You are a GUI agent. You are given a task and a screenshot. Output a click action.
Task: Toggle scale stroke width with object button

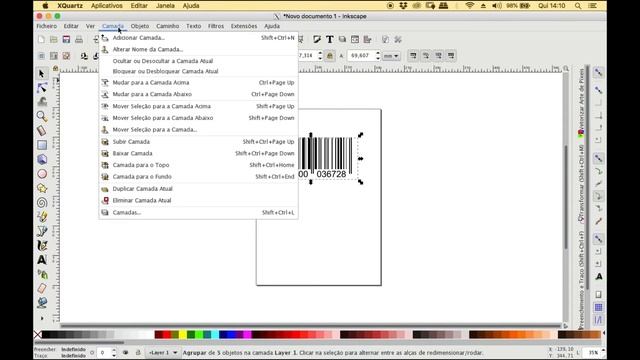click(x=413, y=56)
